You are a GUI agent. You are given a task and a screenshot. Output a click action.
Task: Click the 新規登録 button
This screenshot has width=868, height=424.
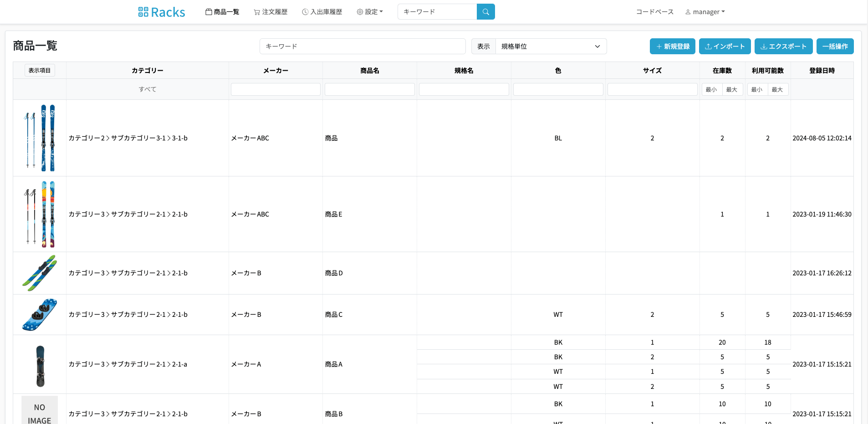pyautogui.click(x=672, y=47)
